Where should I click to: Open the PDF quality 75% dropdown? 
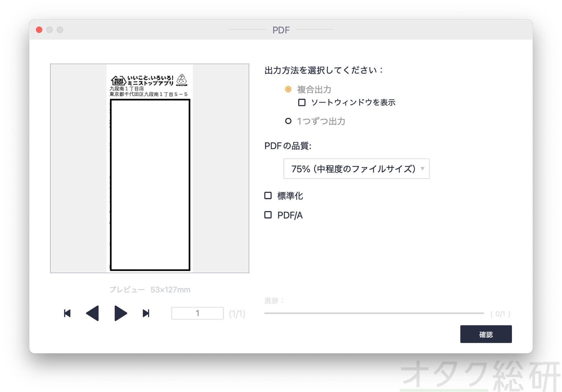click(356, 169)
